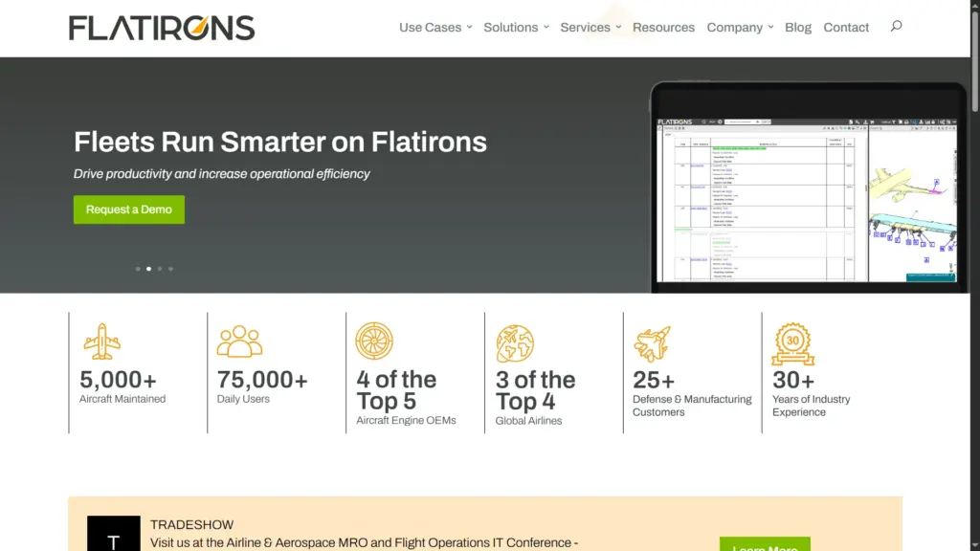
Task: Click the airplane icon above 5,000+
Action: 101,342
